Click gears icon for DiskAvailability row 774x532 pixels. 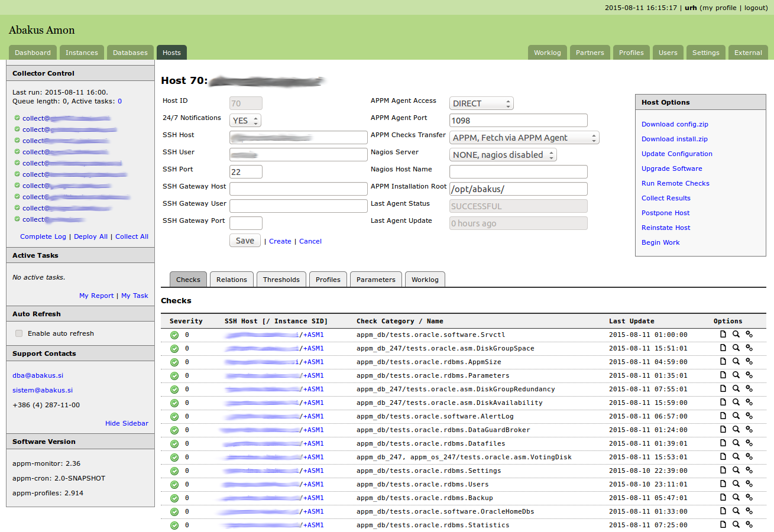point(749,403)
